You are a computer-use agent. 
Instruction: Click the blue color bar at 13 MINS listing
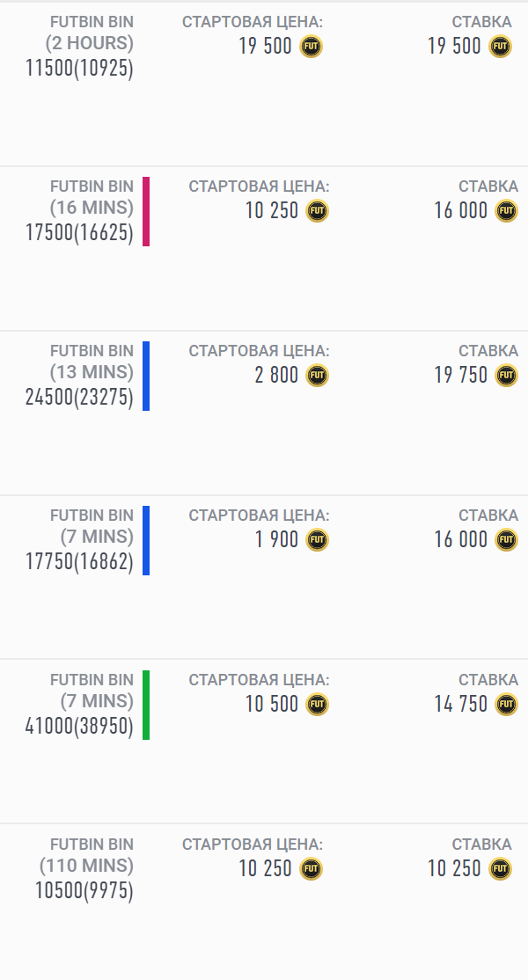(x=146, y=376)
